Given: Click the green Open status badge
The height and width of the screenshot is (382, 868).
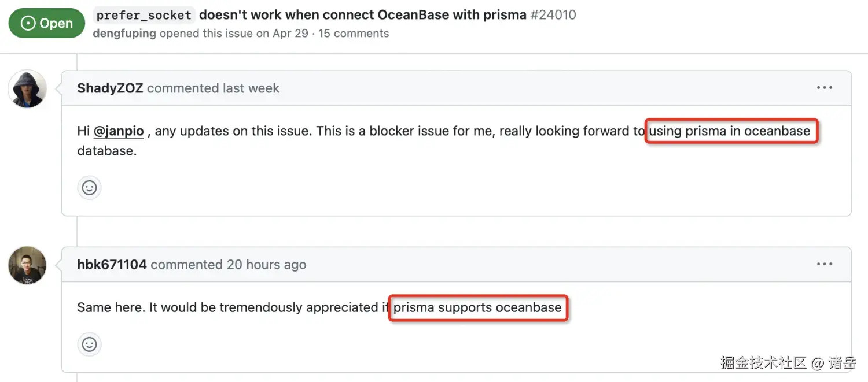Looking at the screenshot, I should (x=47, y=23).
